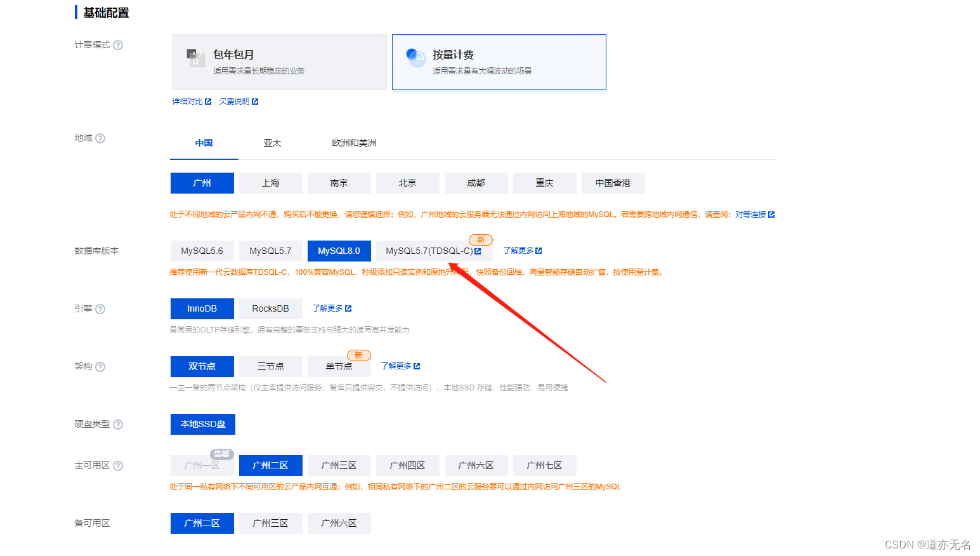Select 广州三区 as backup zone
The width and height of the screenshot is (980, 556).
coord(271,523)
